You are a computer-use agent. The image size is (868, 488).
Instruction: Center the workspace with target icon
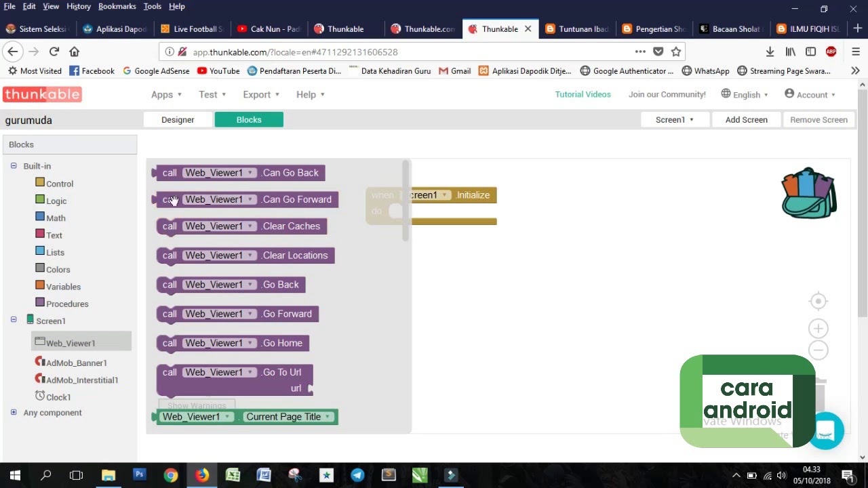pos(818,301)
